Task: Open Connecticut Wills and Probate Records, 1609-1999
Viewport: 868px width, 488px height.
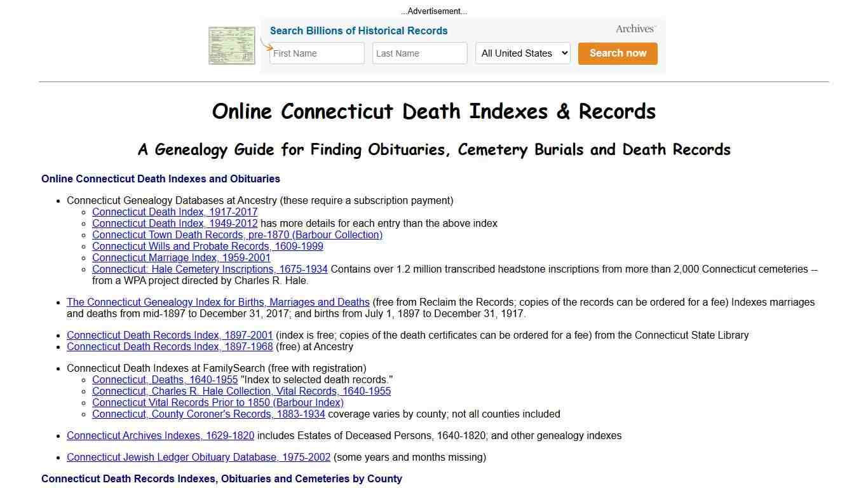Action: pos(208,246)
